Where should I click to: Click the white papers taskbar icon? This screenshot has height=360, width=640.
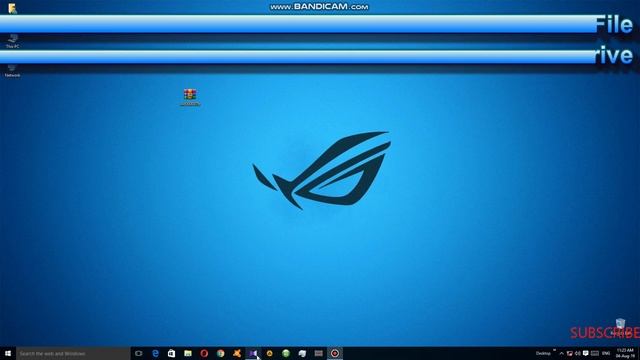(x=302, y=353)
